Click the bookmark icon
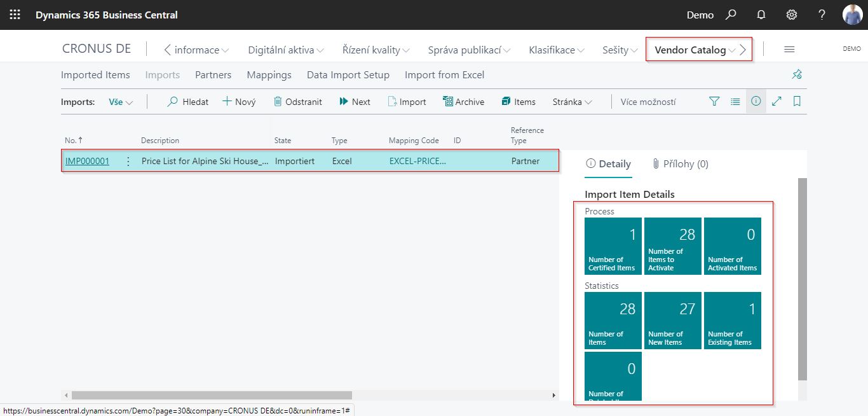 (797, 101)
